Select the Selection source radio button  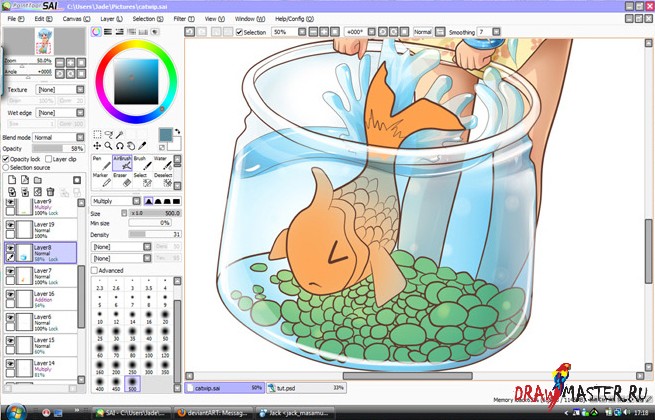coord(6,167)
